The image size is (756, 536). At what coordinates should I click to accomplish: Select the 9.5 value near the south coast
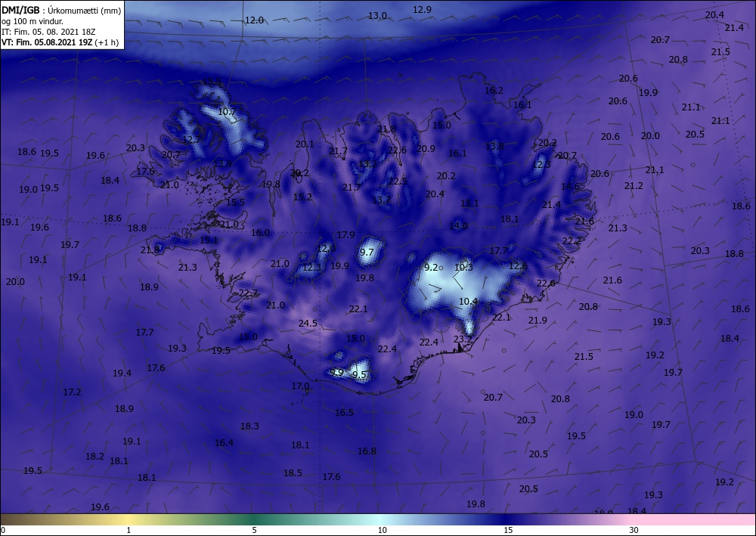pos(359,374)
